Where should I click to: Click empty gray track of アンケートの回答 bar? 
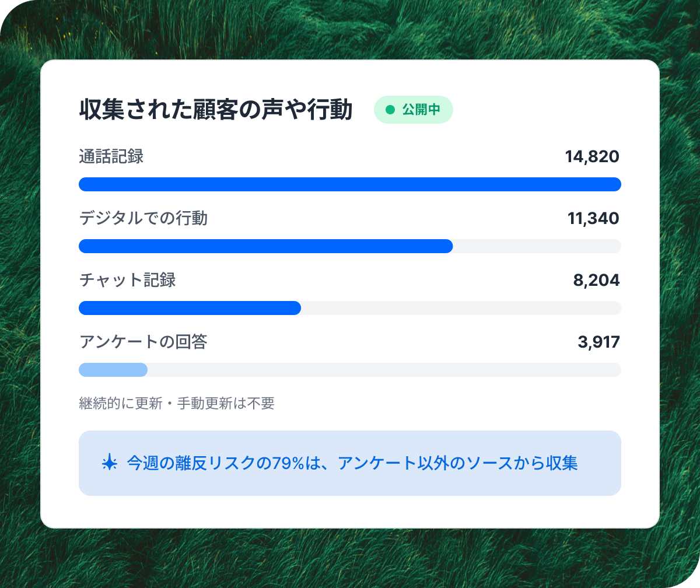coord(384,370)
